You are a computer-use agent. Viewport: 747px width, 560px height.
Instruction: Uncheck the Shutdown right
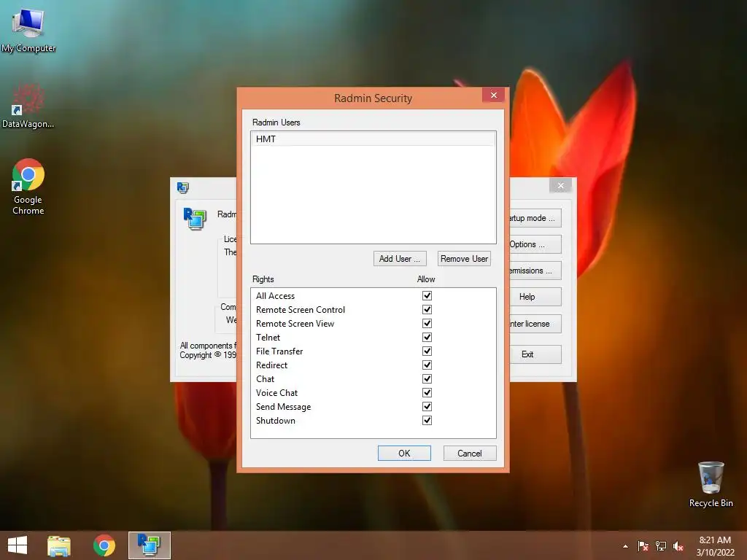pos(427,420)
